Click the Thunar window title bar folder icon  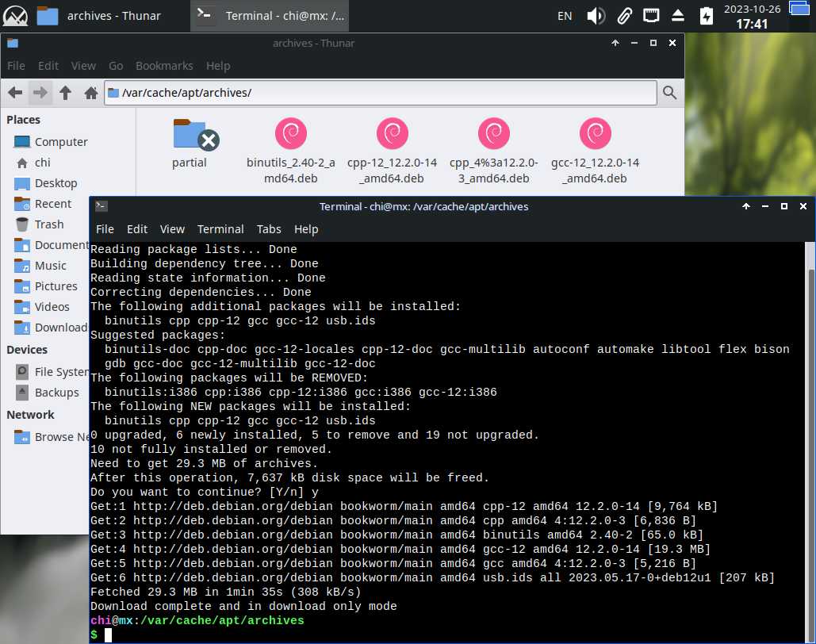(x=13, y=43)
